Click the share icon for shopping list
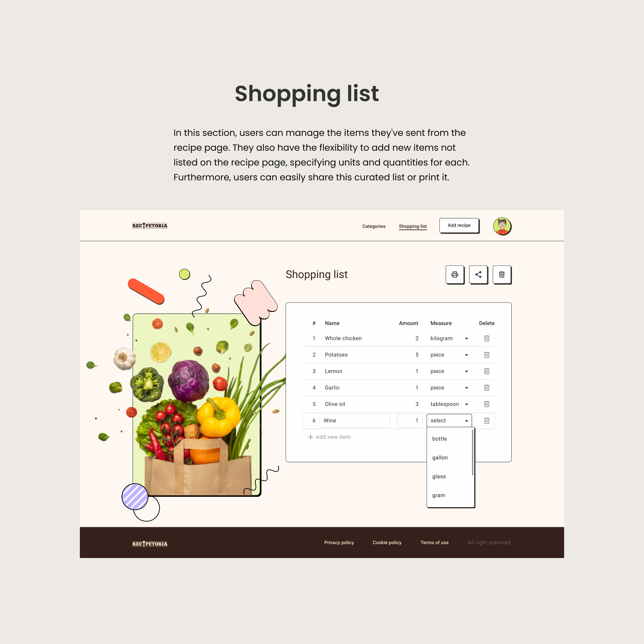The height and width of the screenshot is (644, 644). coord(478,274)
